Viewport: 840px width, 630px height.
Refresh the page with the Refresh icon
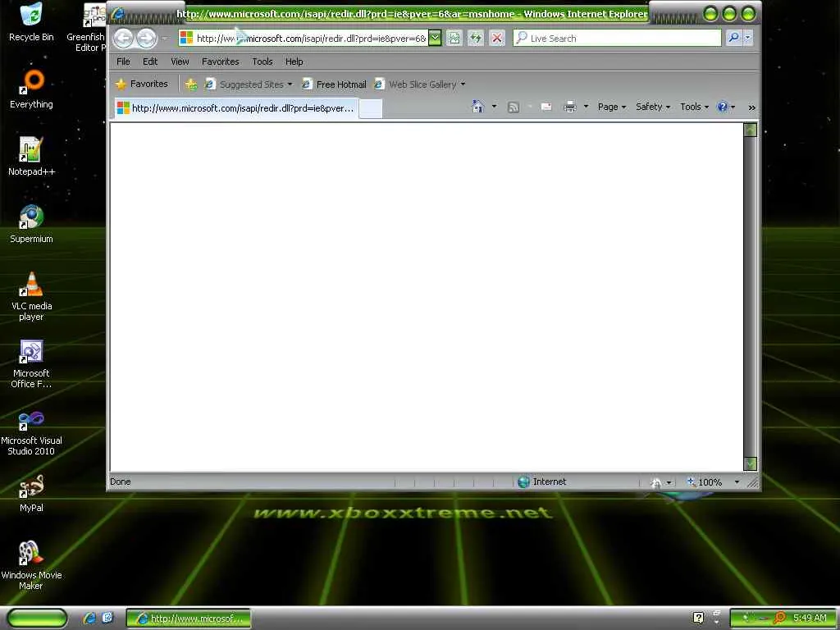point(475,38)
